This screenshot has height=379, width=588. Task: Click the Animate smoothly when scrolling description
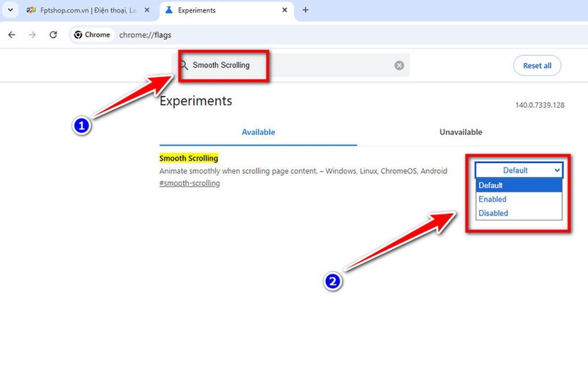(x=304, y=171)
